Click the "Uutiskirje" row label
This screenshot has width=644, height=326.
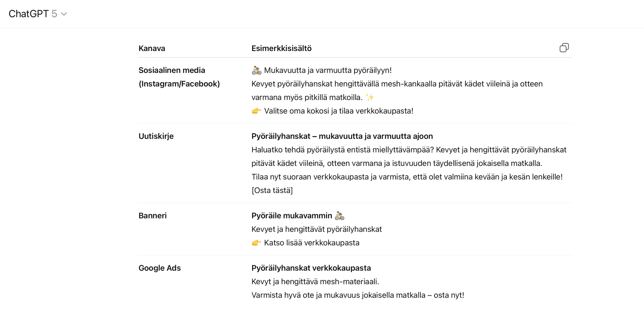point(156,136)
